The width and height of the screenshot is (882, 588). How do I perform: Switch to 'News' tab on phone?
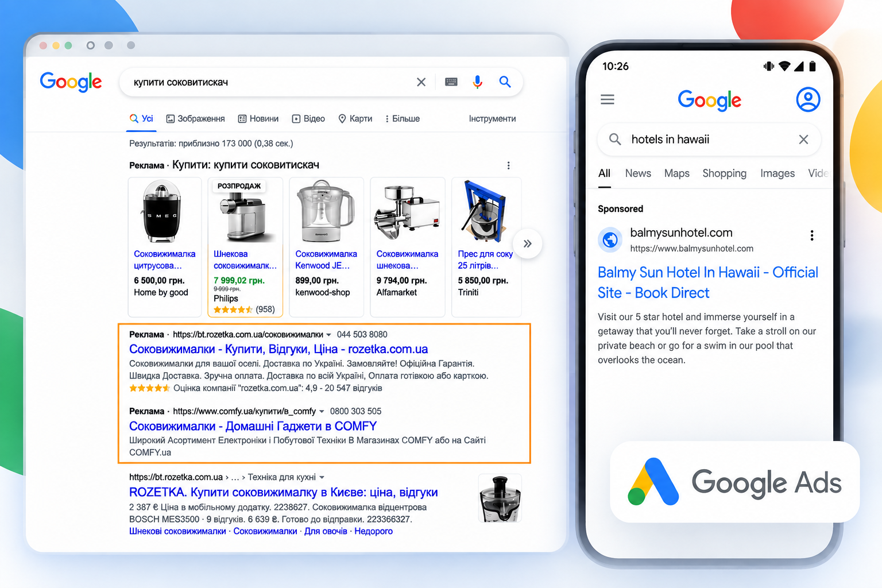pyautogui.click(x=638, y=173)
